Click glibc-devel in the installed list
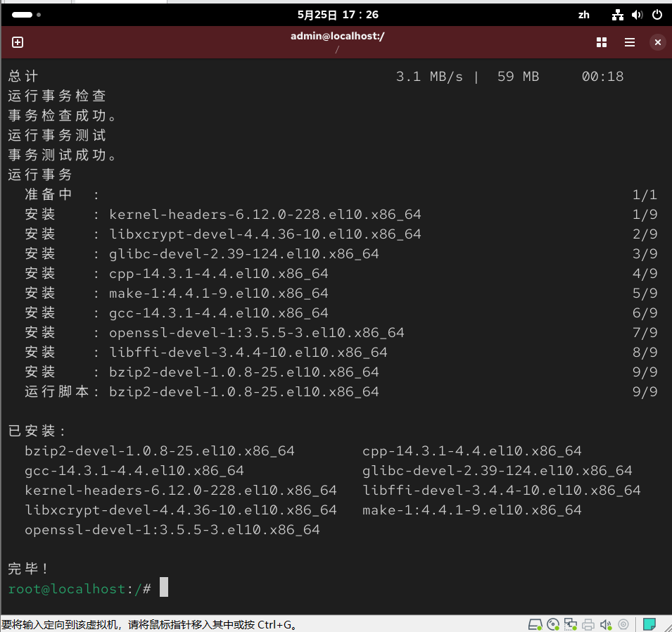 pyautogui.click(x=497, y=471)
